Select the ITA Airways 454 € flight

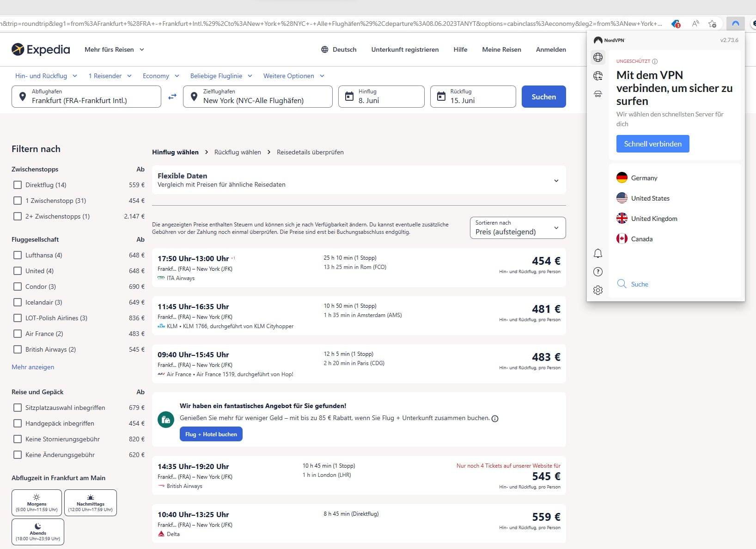[359, 268]
